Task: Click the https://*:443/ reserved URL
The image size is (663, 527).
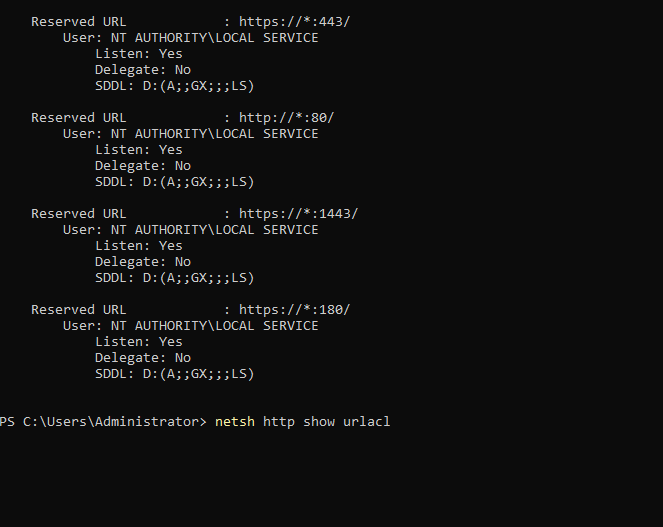Action: (295, 22)
